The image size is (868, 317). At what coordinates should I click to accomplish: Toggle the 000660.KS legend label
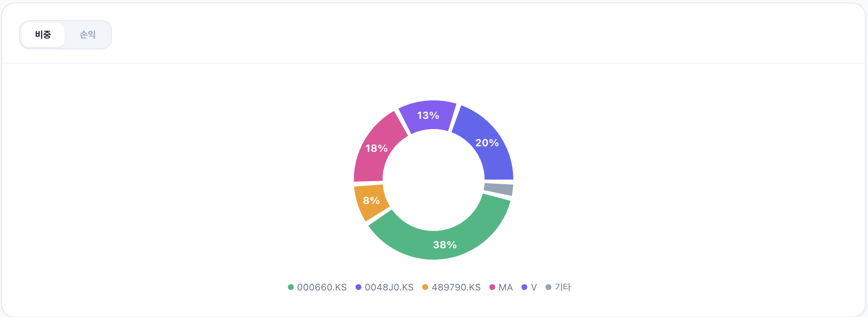322,287
